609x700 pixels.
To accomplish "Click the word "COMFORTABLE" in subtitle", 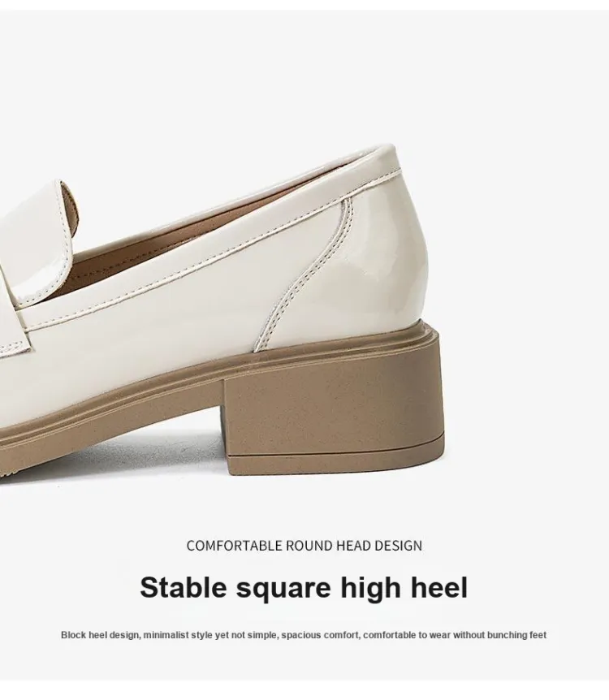I will (x=234, y=546).
